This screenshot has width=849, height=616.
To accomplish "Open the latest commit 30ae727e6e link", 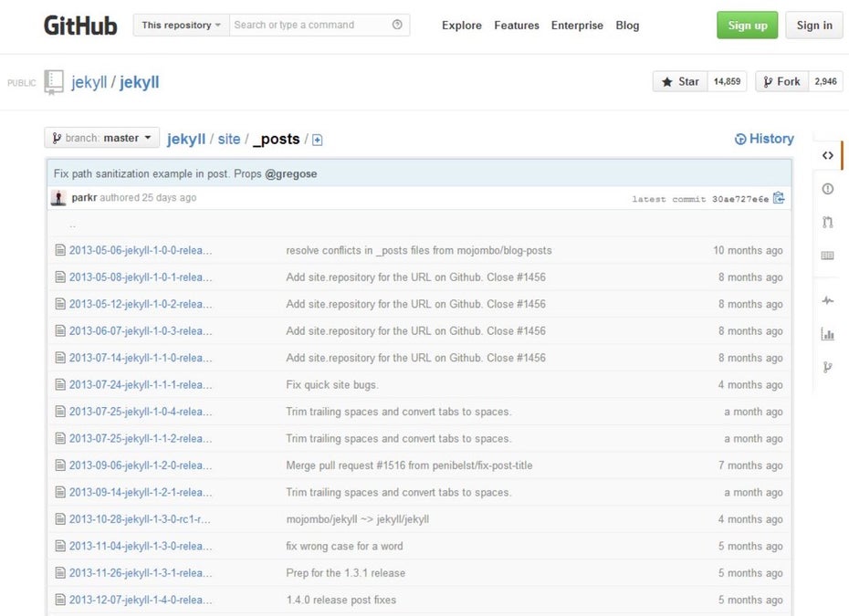I will (x=739, y=199).
